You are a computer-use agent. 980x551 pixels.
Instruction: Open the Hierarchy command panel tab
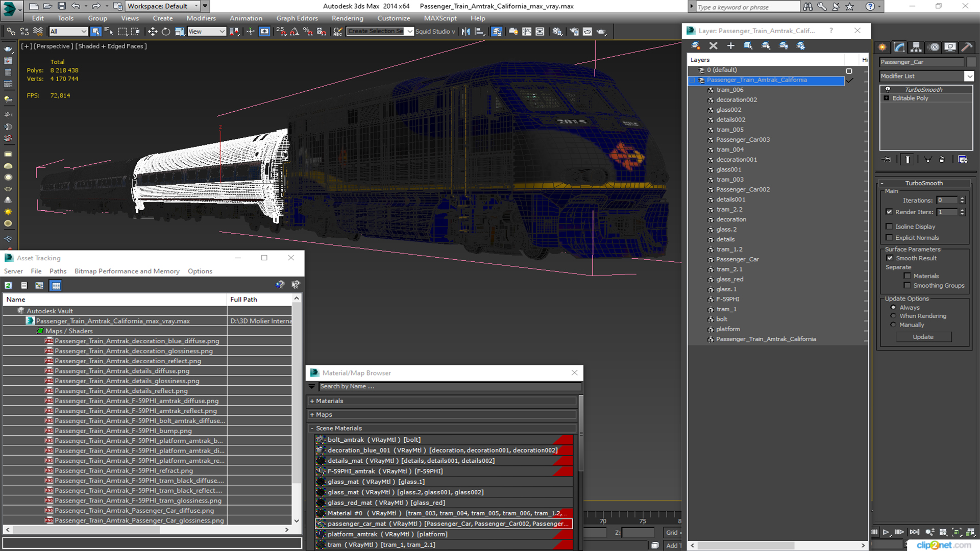(916, 47)
